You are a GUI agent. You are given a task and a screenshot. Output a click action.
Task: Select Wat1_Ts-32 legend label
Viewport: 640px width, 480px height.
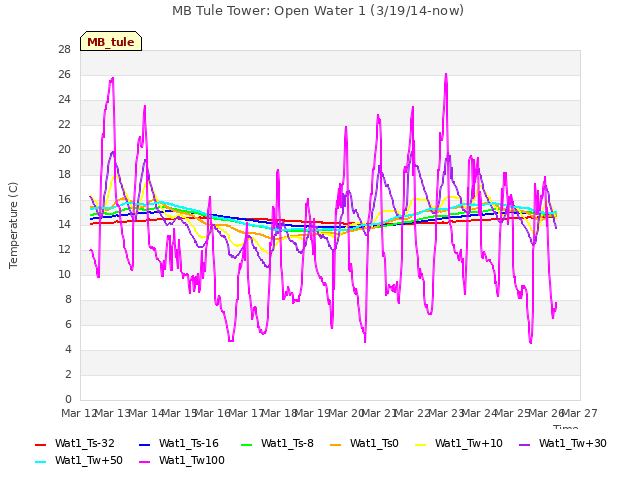coord(84,443)
